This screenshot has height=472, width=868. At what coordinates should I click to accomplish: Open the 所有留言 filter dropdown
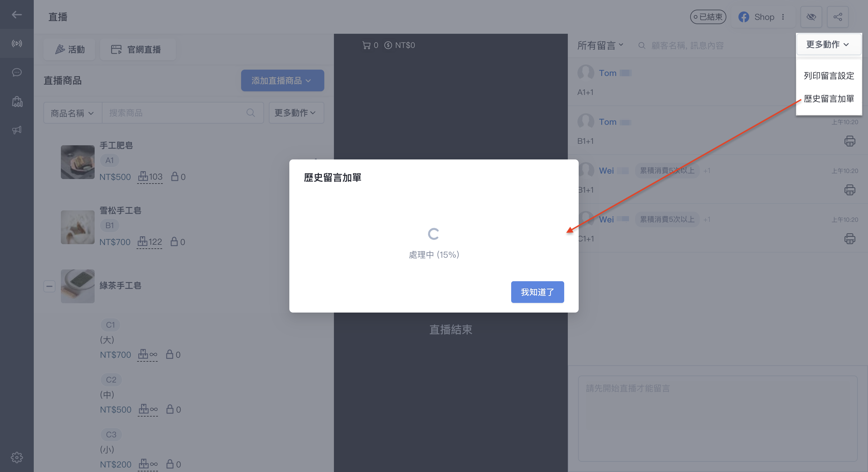600,45
